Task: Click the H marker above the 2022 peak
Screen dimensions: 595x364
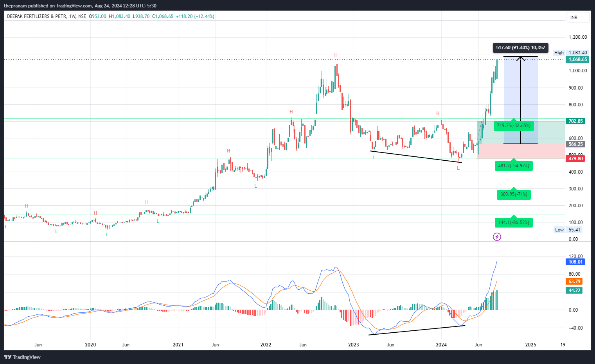Action: (x=335, y=55)
